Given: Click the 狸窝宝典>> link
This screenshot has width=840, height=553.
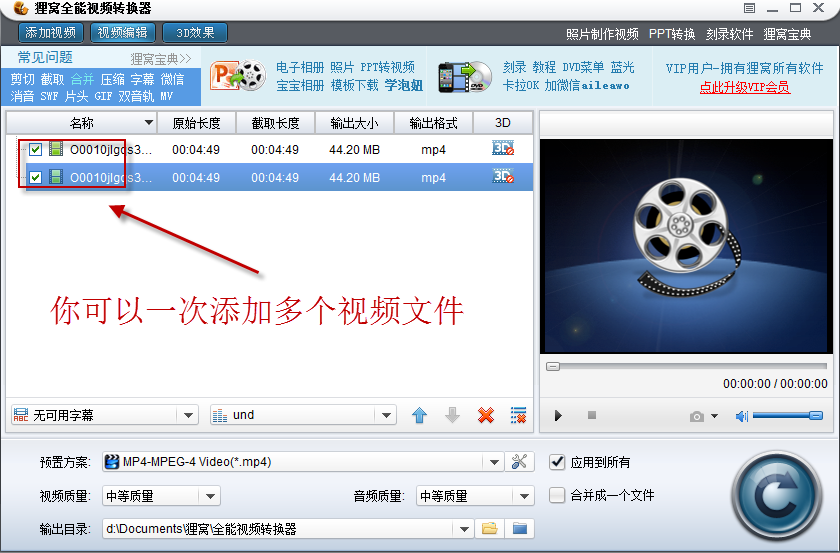Looking at the screenshot, I should tap(161, 58).
